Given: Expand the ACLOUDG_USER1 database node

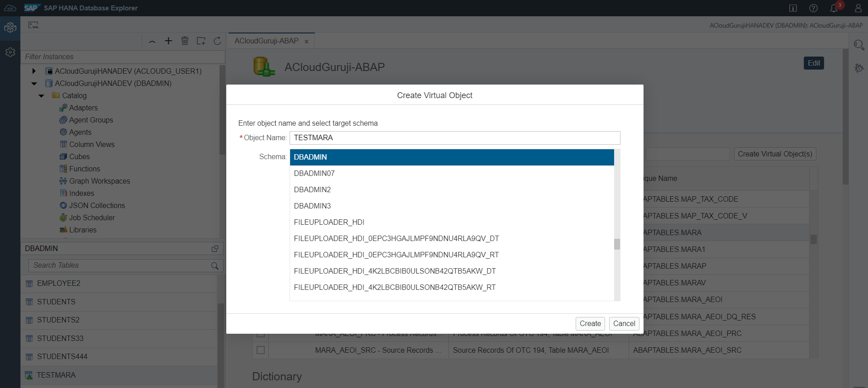Looking at the screenshot, I should pyautogui.click(x=34, y=71).
